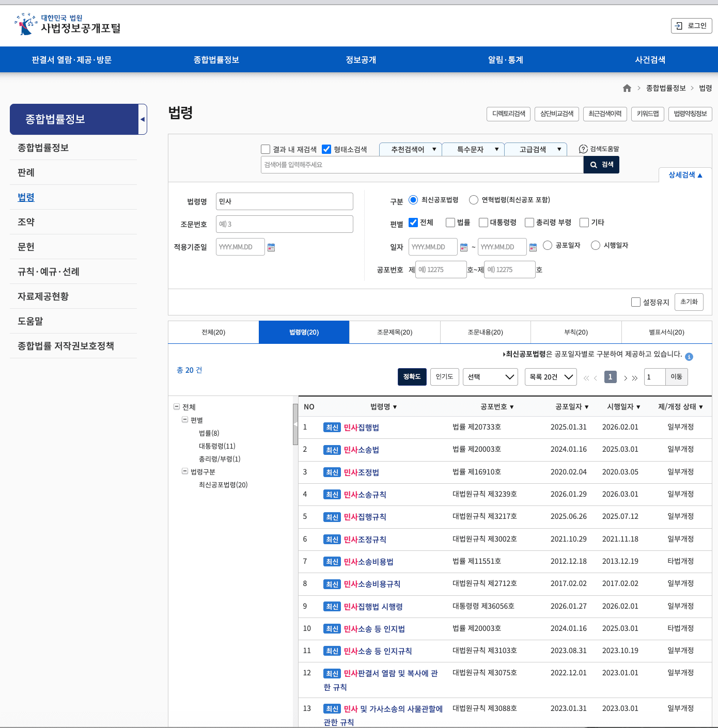718x728 pixels.
Task: Open the 목록 20건 page size dropdown
Action: pos(551,377)
